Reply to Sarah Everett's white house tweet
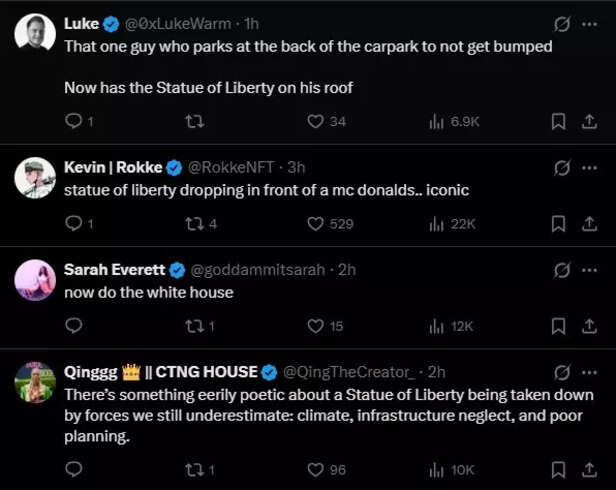 pos(73,325)
